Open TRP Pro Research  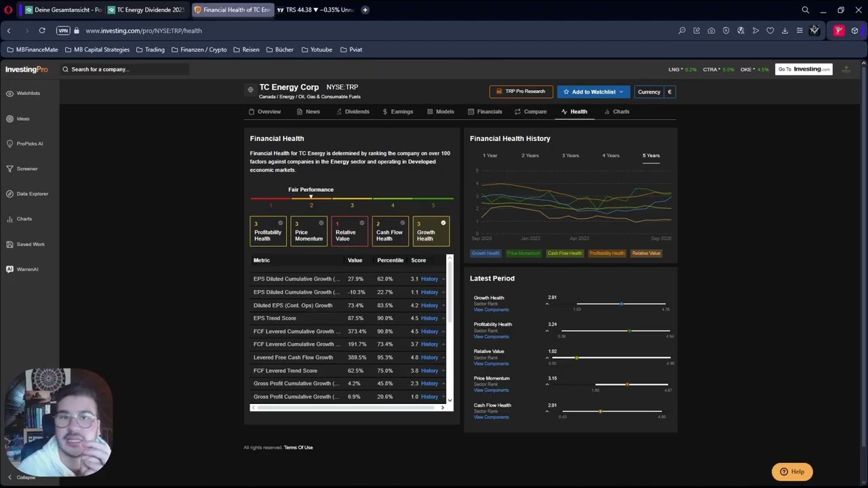(x=521, y=91)
